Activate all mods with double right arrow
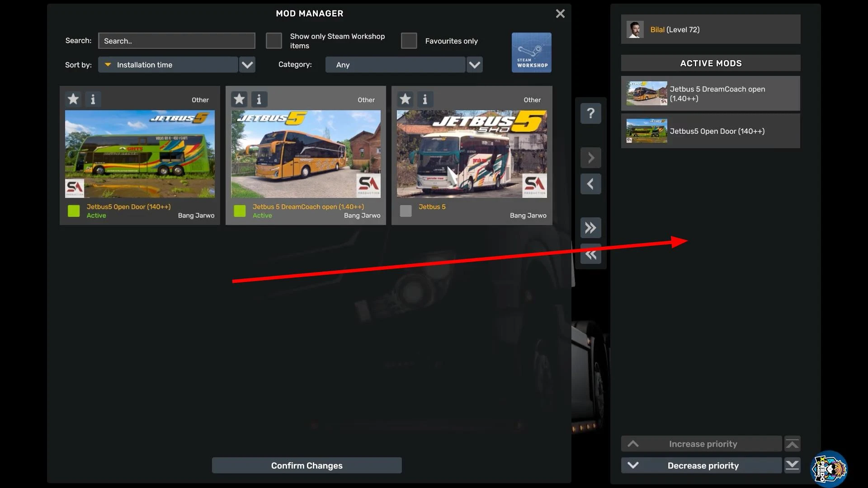868x488 pixels. pyautogui.click(x=591, y=228)
